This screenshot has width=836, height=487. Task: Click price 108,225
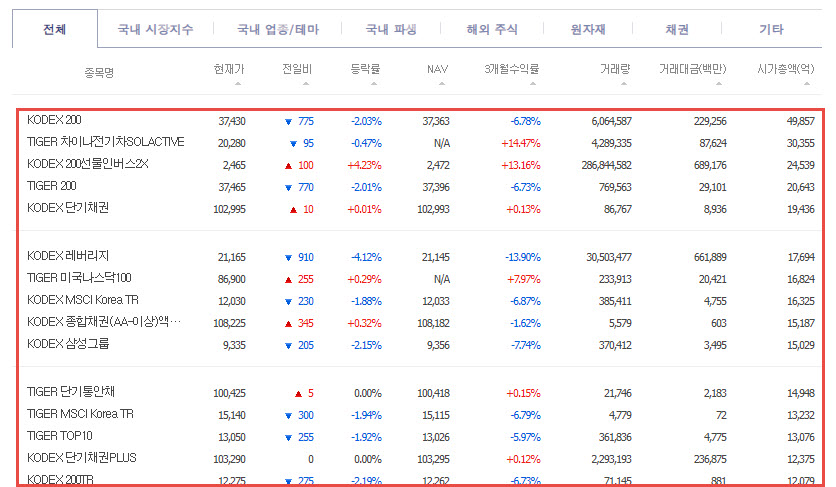[229, 323]
